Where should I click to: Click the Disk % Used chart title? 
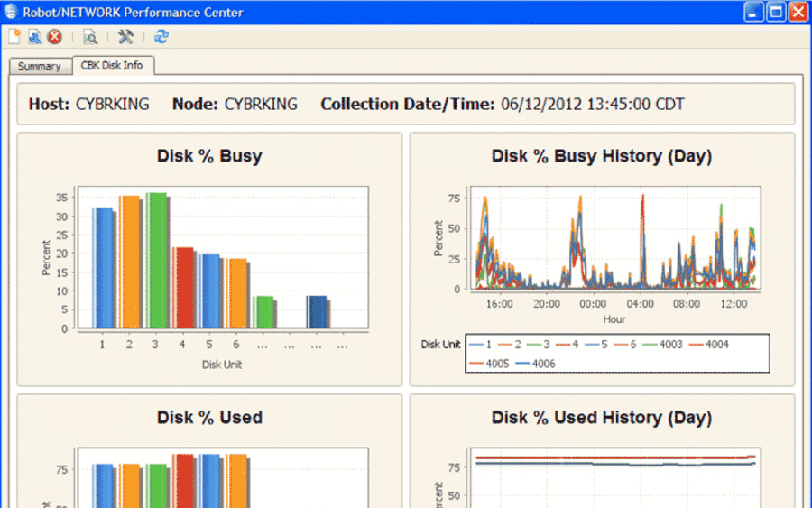coord(209,418)
